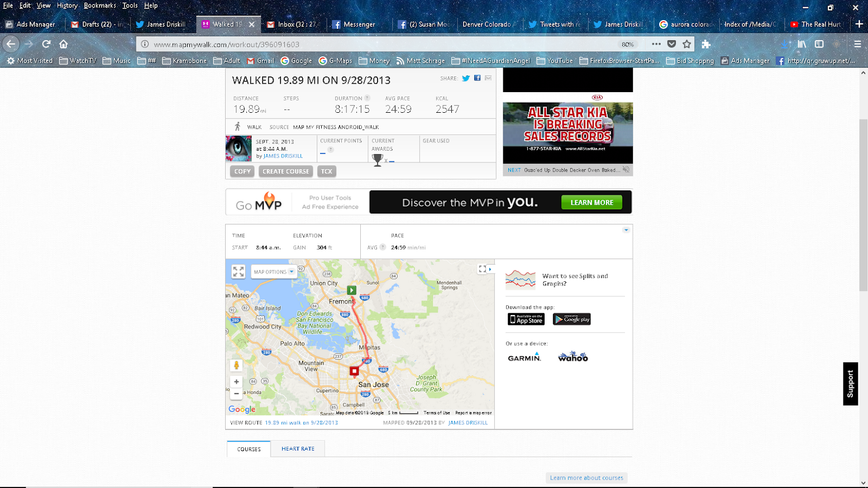Close the Walked 19 browser tab

252,24
